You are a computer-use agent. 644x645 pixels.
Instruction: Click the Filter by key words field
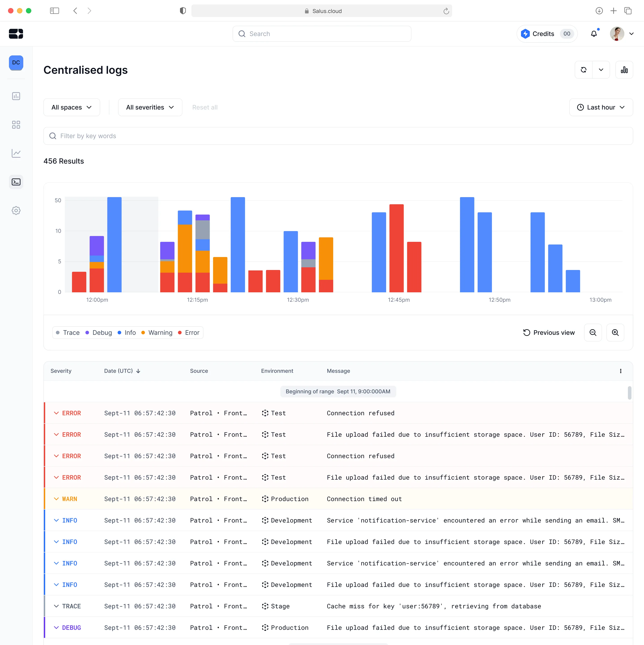(x=338, y=136)
